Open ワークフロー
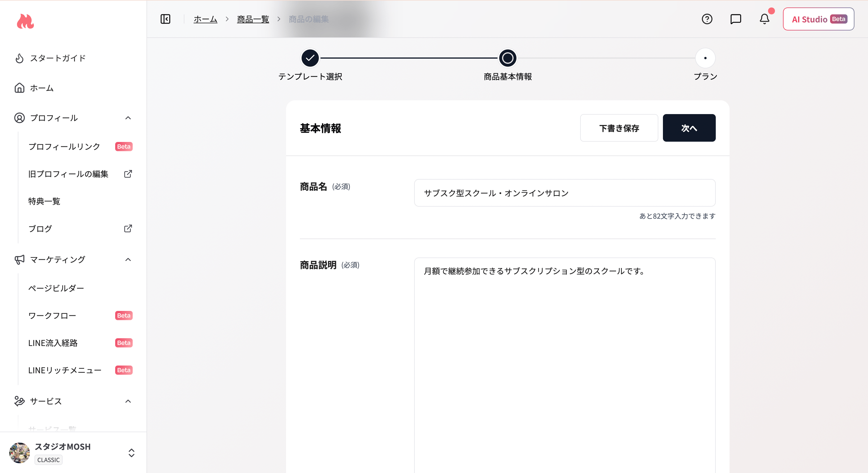The width and height of the screenshot is (868, 473). pyautogui.click(x=52, y=316)
